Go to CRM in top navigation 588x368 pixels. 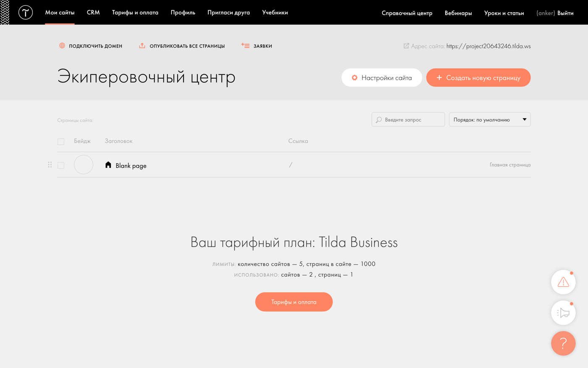click(93, 13)
